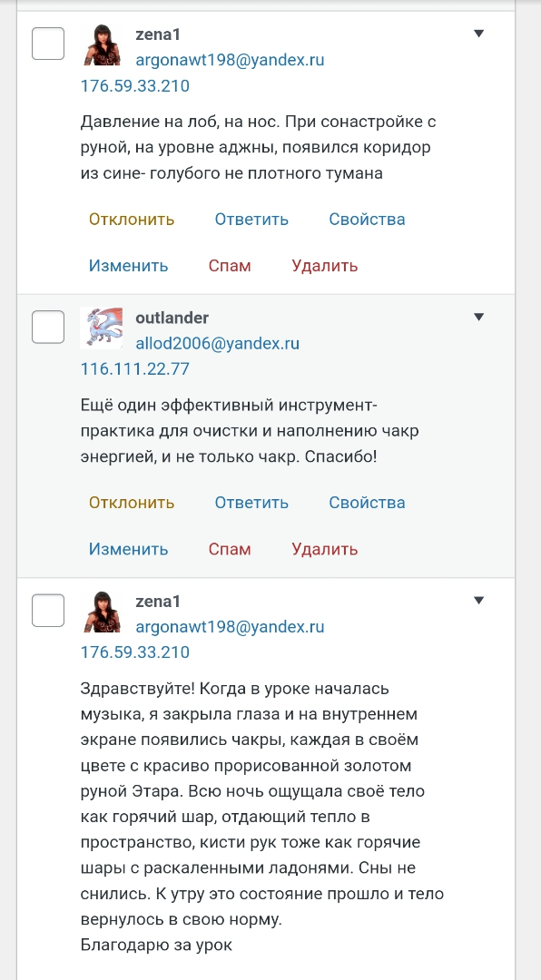Open last zena1 avatar thumbnail
The height and width of the screenshot is (980, 541).
[x=102, y=611]
